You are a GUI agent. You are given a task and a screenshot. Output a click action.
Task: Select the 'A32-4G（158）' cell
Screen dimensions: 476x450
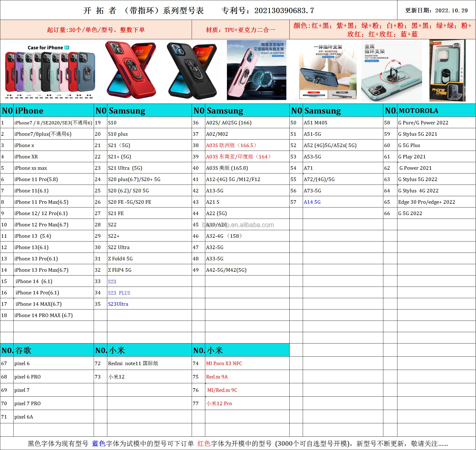pos(247,236)
